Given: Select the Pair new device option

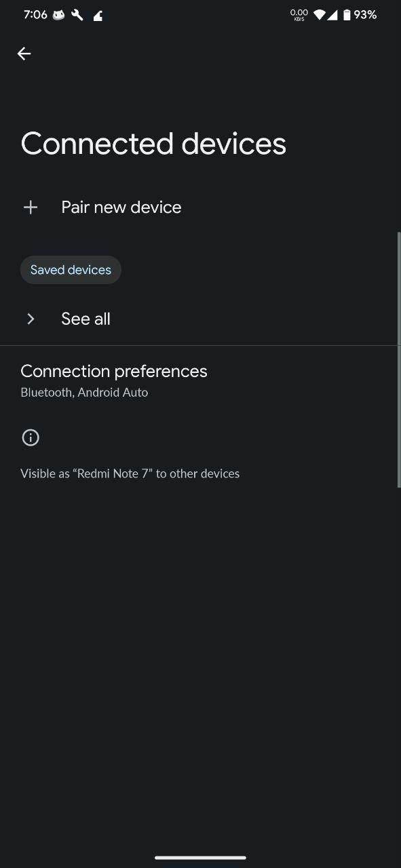Looking at the screenshot, I should [x=200, y=208].
